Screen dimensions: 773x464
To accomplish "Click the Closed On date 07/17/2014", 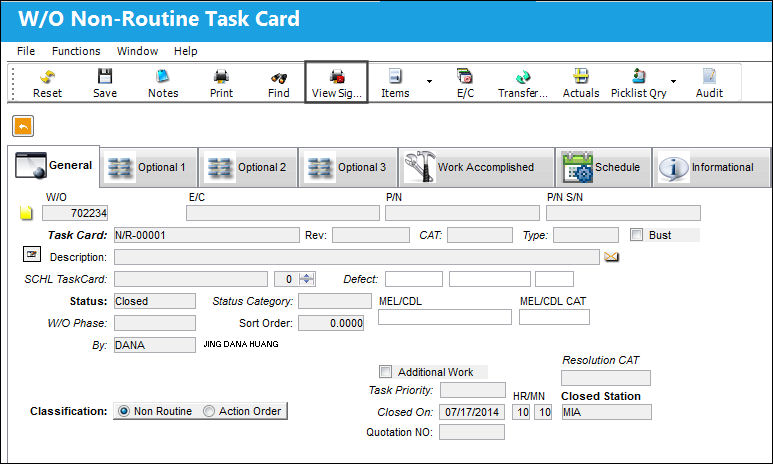I will (x=472, y=412).
